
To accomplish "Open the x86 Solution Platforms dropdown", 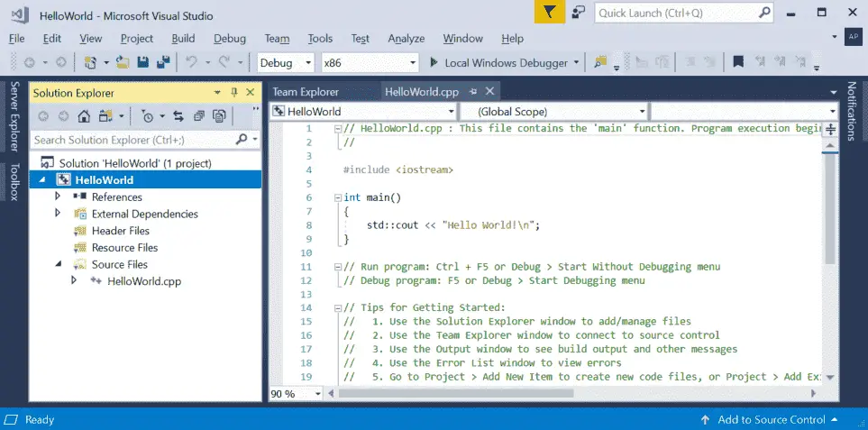I will click(x=370, y=62).
